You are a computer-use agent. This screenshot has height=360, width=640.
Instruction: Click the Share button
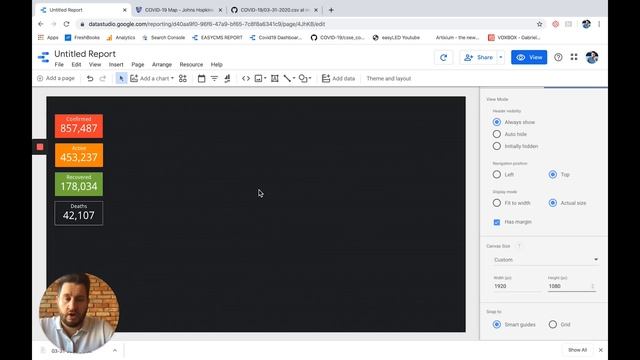[478, 58]
